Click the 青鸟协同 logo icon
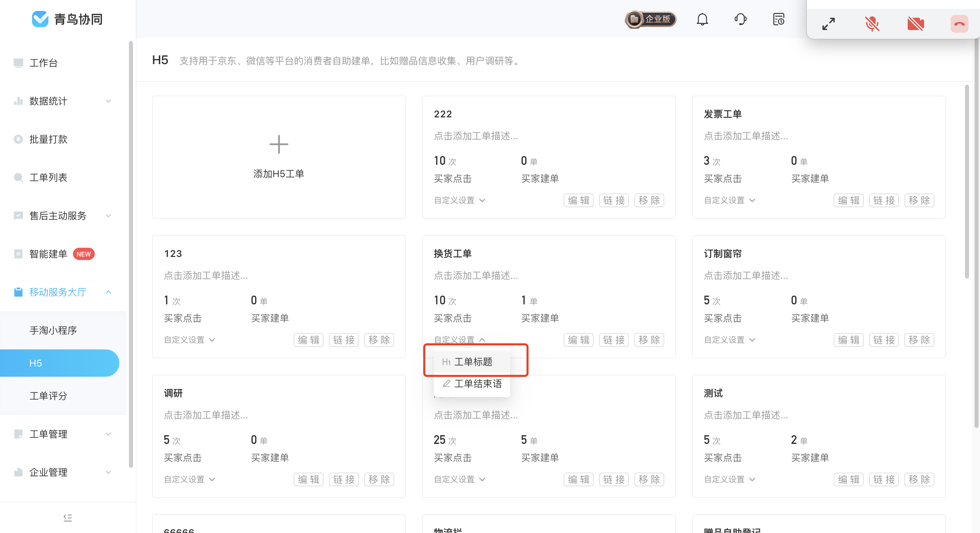Screen dimensions: 980x533 (x=40, y=19)
